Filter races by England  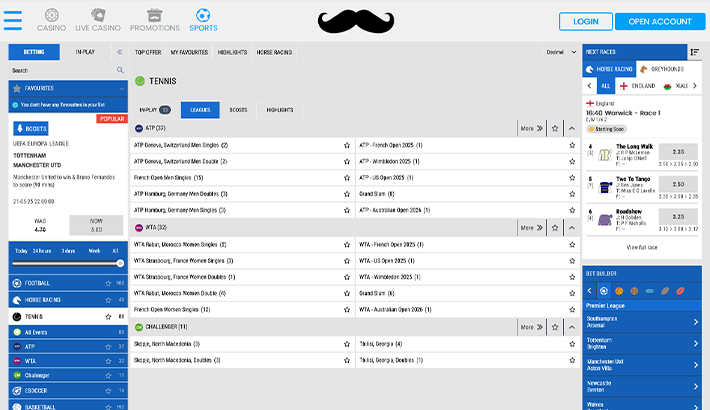pyautogui.click(x=637, y=86)
